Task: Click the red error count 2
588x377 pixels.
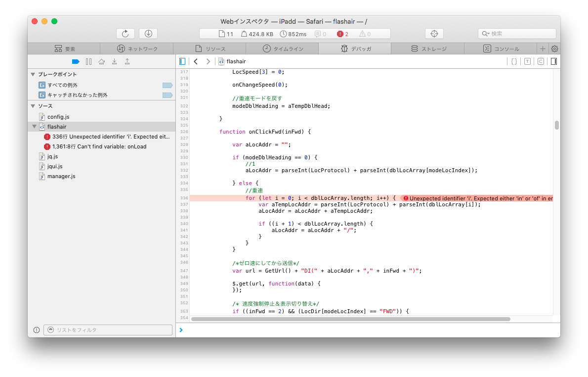Action: click(x=343, y=34)
